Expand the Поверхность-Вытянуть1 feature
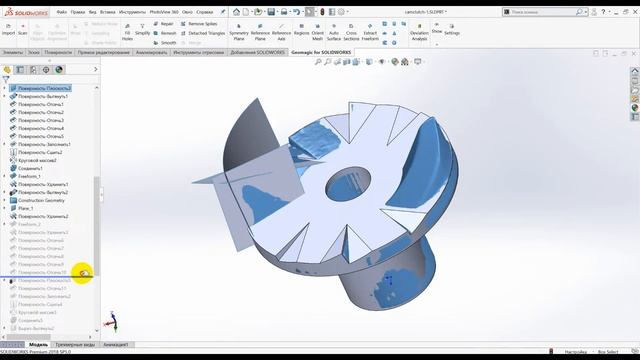The width and height of the screenshot is (640, 360). (x=4, y=96)
